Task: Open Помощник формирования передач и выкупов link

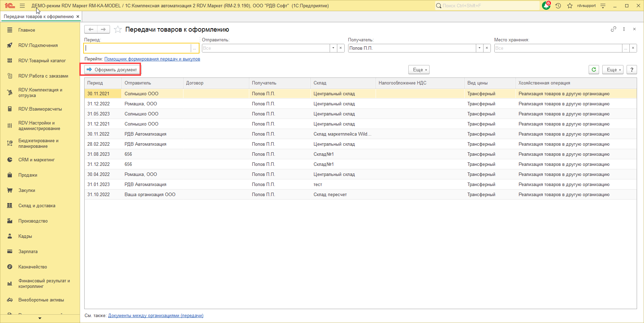Action: tap(152, 59)
